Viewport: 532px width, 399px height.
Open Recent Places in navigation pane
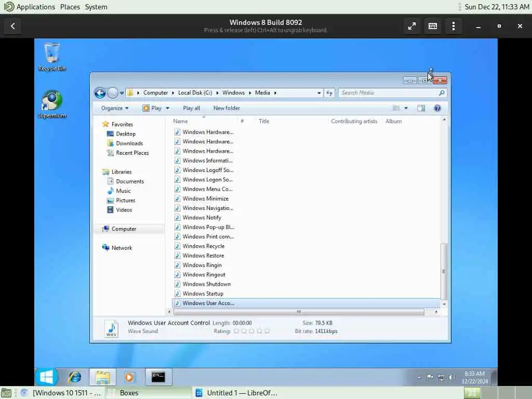pyautogui.click(x=132, y=153)
